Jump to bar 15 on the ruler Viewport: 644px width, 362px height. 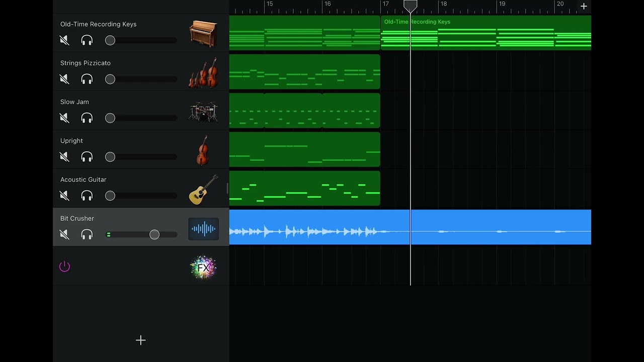point(270,4)
